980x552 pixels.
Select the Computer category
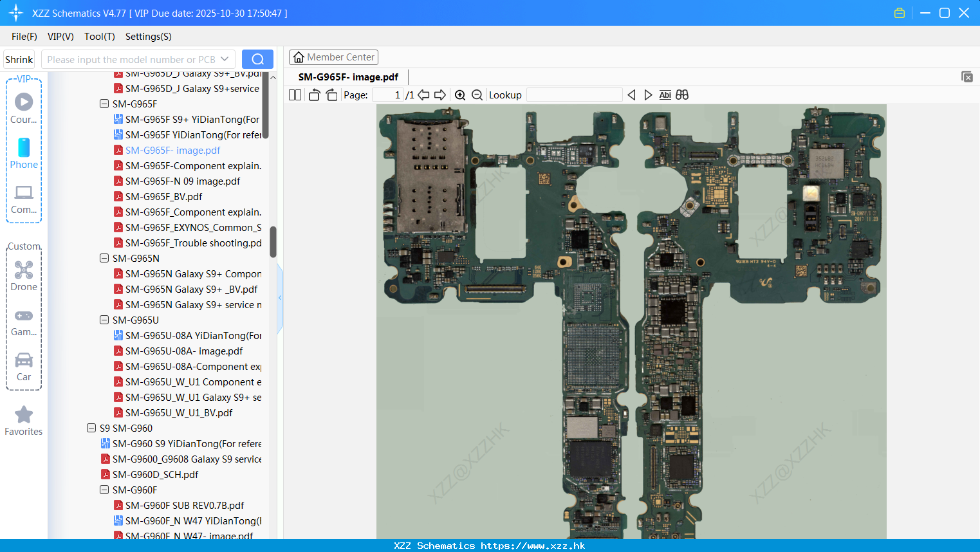click(x=24, y=199)
